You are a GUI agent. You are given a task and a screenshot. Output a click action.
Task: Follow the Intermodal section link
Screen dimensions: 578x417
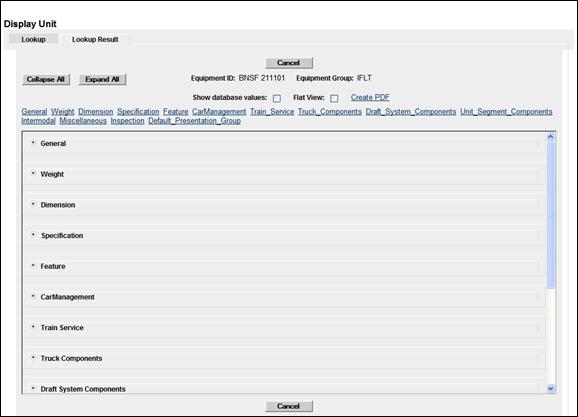pyautogui.click(x=38, y=121)
